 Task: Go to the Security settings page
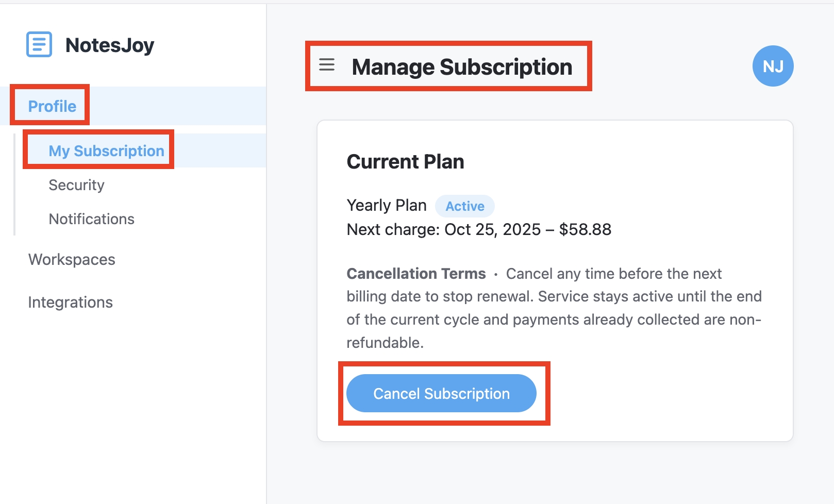pos(76,185)
